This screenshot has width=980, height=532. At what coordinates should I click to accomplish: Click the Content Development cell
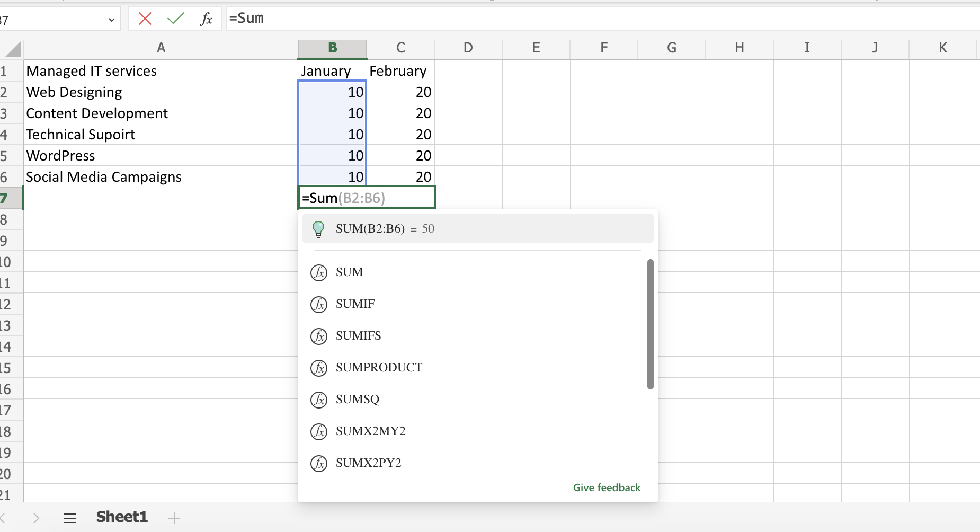coord(161,113)
